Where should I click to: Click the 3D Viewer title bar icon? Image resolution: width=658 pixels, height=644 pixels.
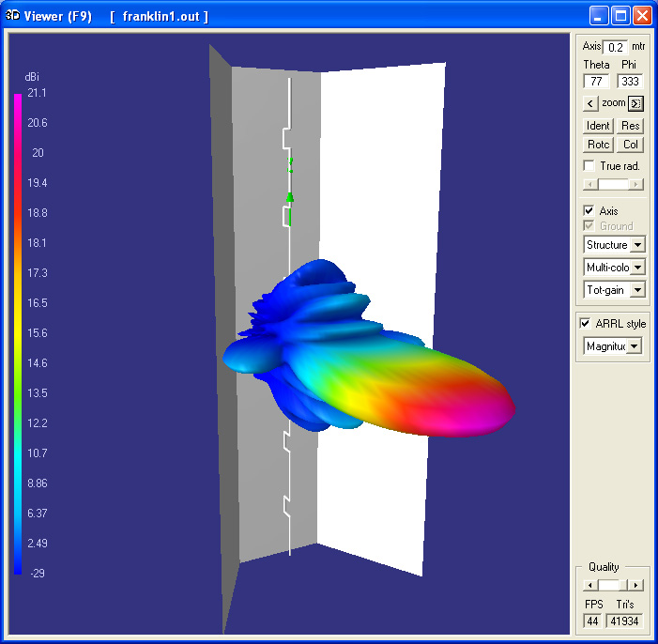[x=12, y=16]
